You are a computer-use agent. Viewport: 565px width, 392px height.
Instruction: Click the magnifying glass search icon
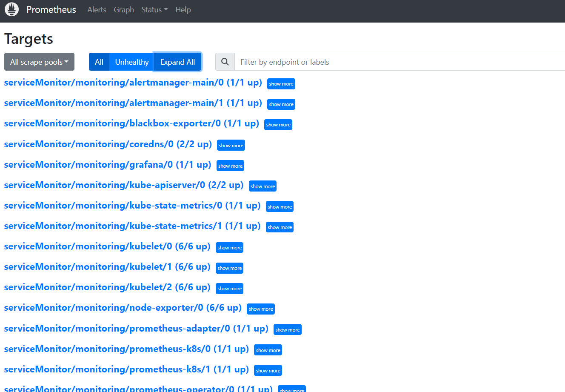pos(225,62)
